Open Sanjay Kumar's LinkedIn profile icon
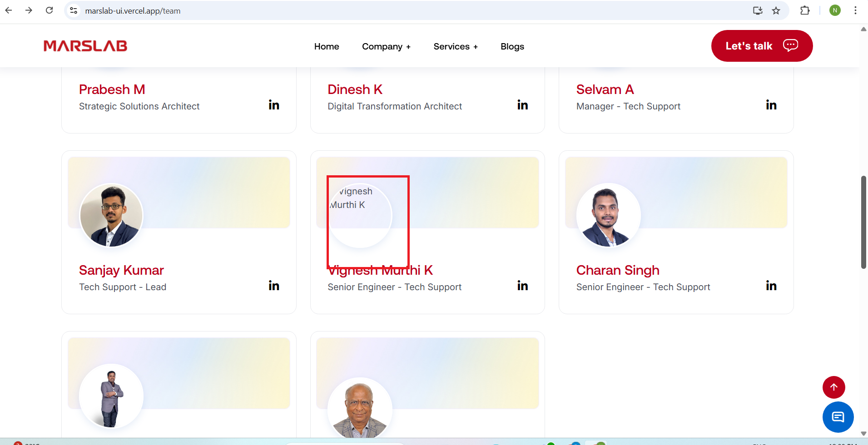This screenshot has width=868, height=445. (274, 286)
